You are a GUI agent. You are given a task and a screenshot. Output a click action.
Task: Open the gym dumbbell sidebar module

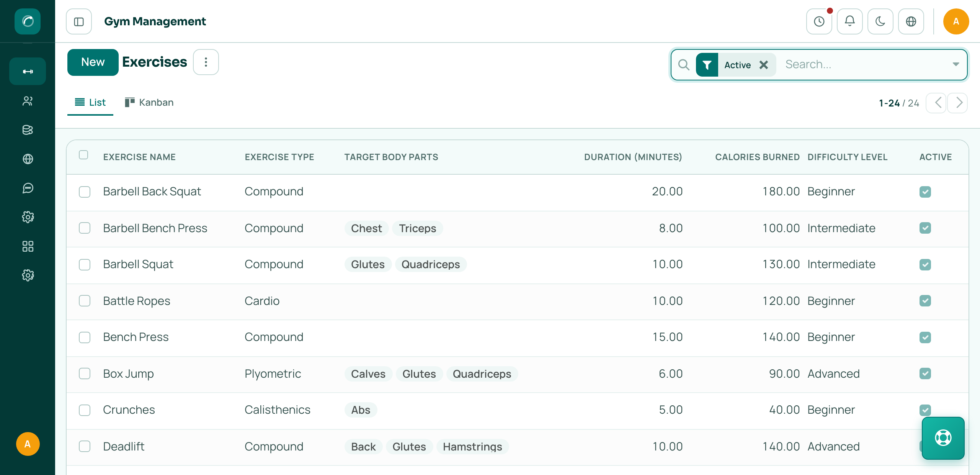(28, 71)
